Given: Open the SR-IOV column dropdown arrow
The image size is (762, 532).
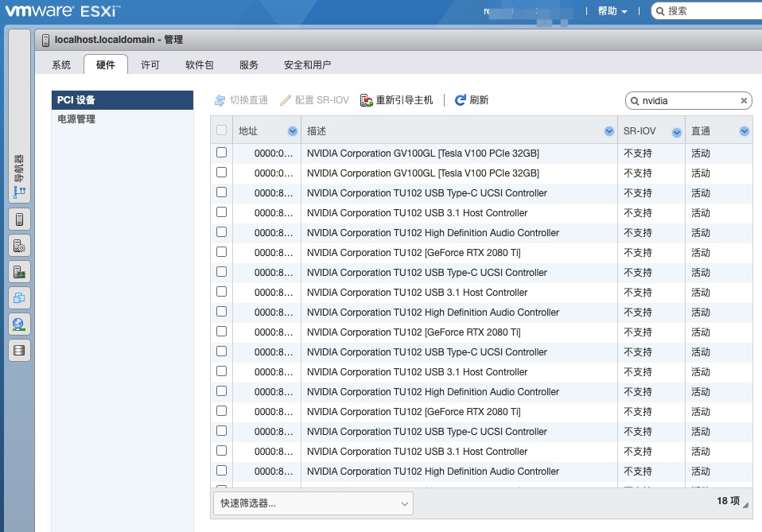Looking at the screenshot, I should pyautogui.click(x=676, y=133).
